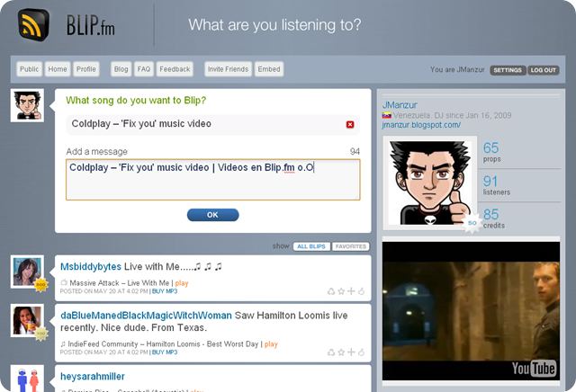Screen dimensions: 576x392
Task: Go to the Profile tab
Action: pos(86,69)
